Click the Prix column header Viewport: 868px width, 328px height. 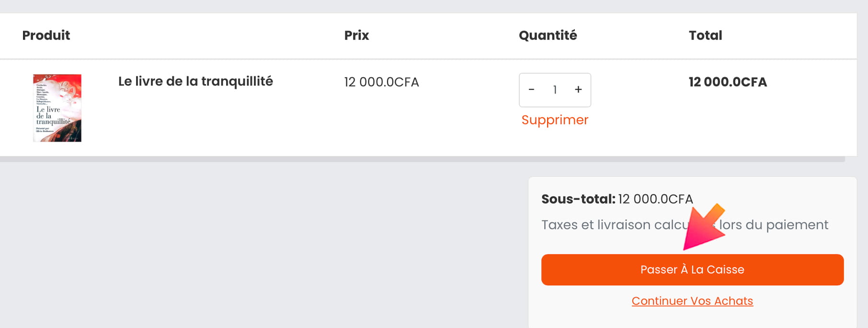click(356, 35)
